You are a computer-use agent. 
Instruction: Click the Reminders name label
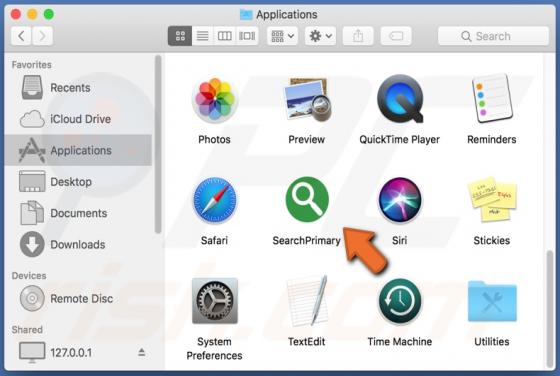(x=492, y=140)
